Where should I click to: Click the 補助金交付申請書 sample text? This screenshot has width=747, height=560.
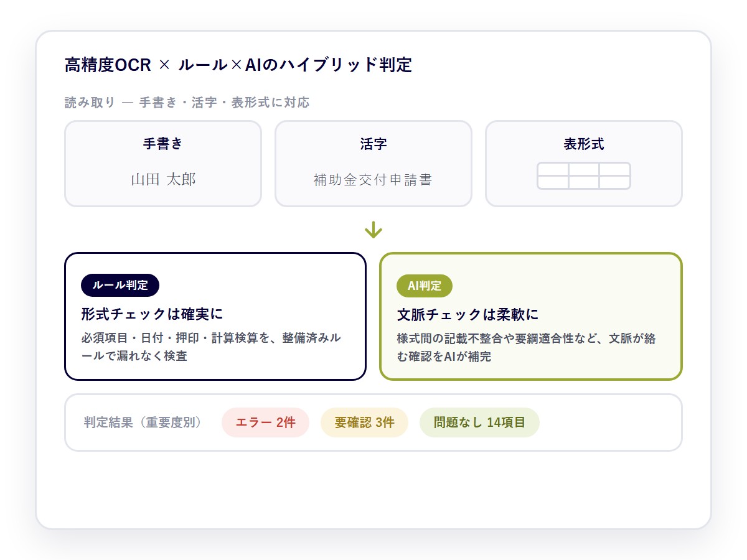click(x=374, y=180)
